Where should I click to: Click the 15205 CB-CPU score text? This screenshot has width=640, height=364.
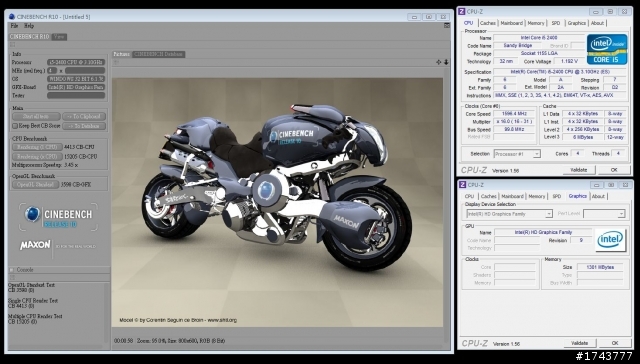pos(80,157)
